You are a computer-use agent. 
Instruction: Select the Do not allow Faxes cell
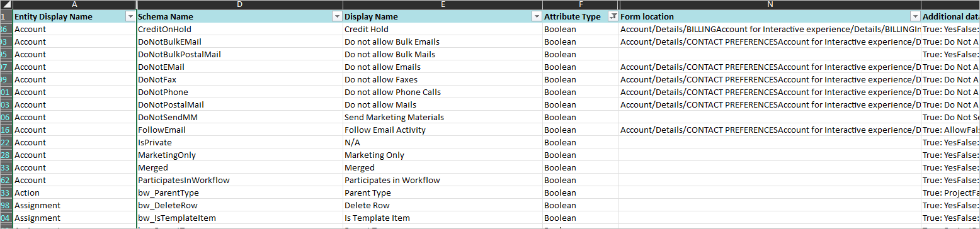coord(443,80)
